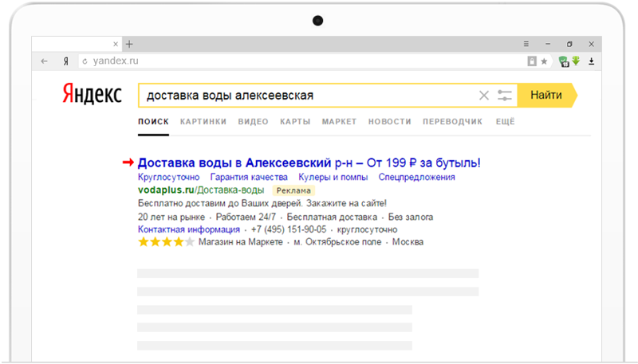Close the current browser tab

(116, 44)
